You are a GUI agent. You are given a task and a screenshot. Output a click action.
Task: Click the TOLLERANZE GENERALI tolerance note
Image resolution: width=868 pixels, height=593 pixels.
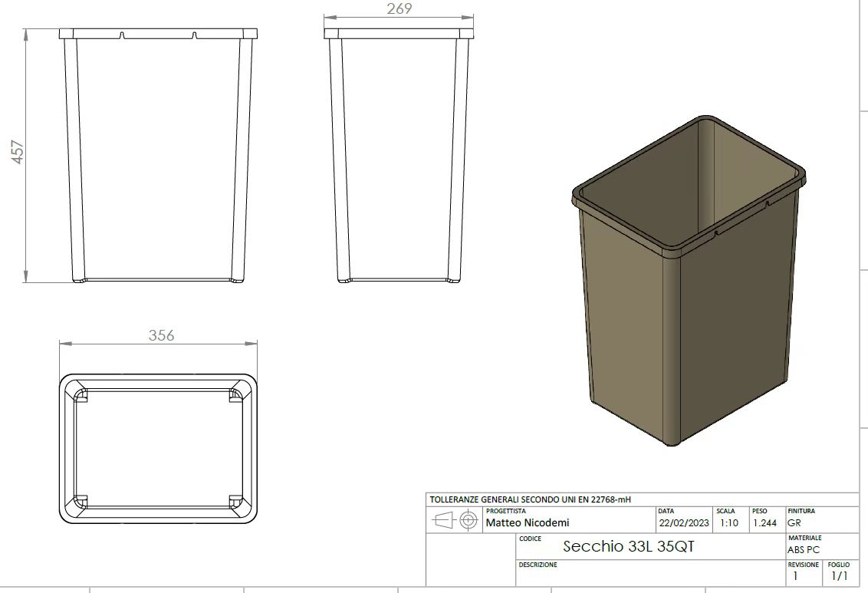point(531,499)
